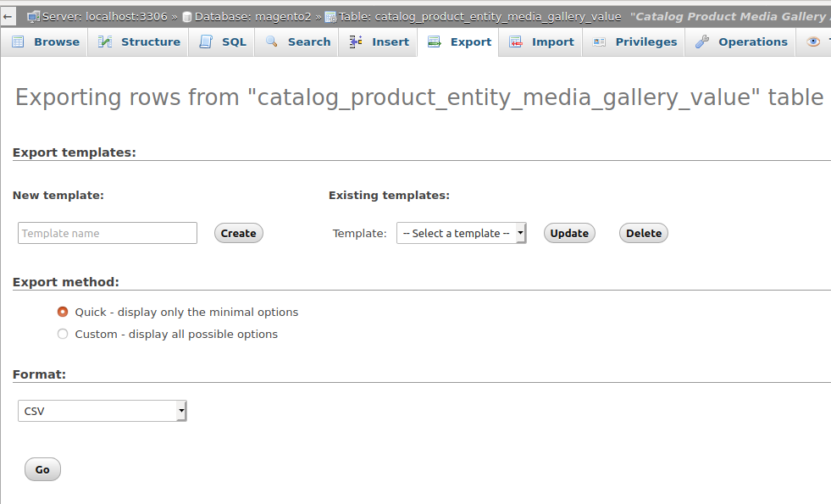
Task: Click the Import tab icon
Action: point(516,42)
